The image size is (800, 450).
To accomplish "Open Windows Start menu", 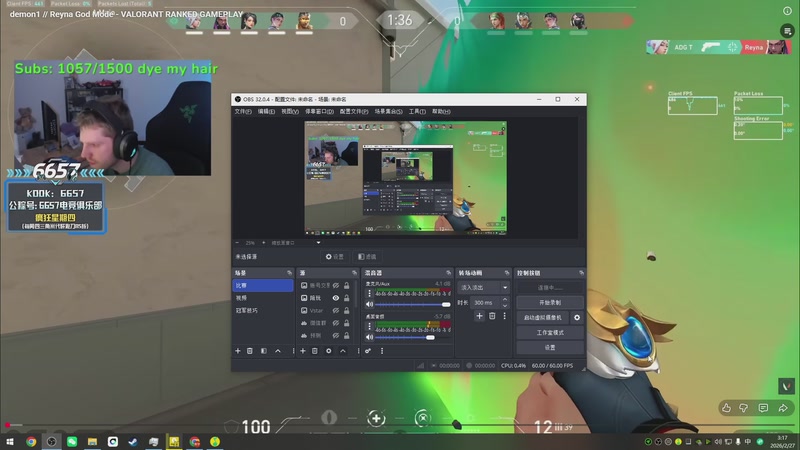I will tap(10, 442).
